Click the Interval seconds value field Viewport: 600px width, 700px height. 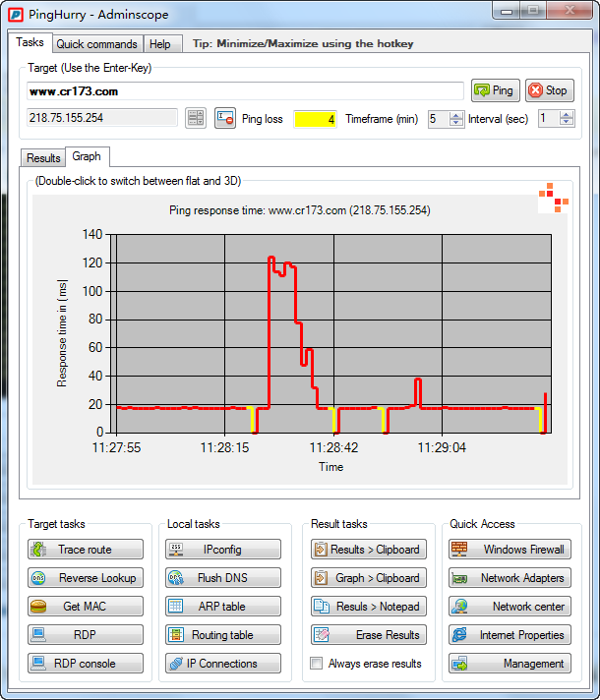[x=549, y=119]
